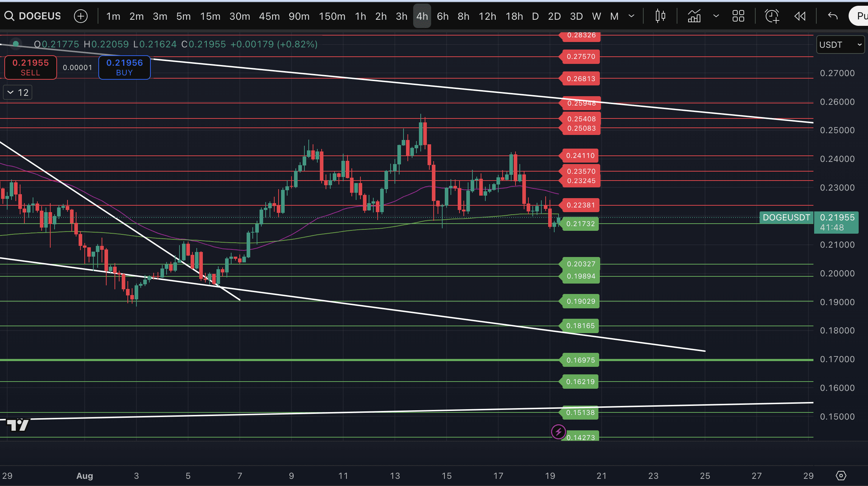Expand the time interval dropdown chevron
Image resolution: width=868 pixels, height=486 pixels.
coord(631,16)
